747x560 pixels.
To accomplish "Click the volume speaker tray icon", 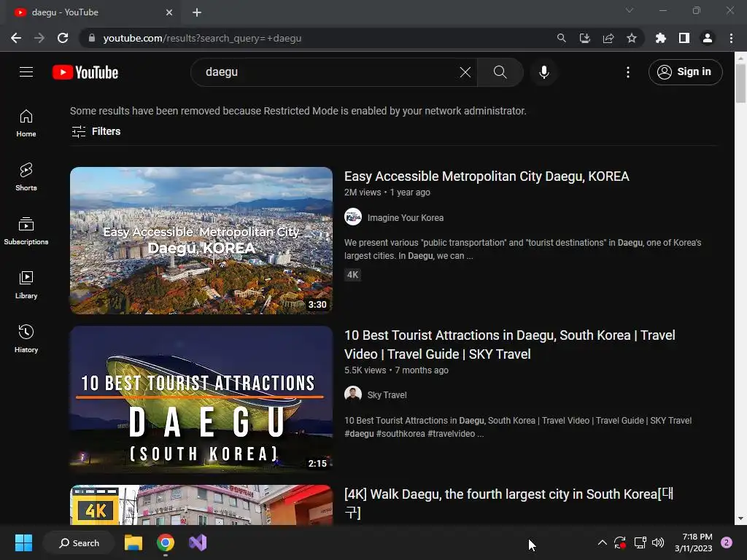I will tap(658, 542).
